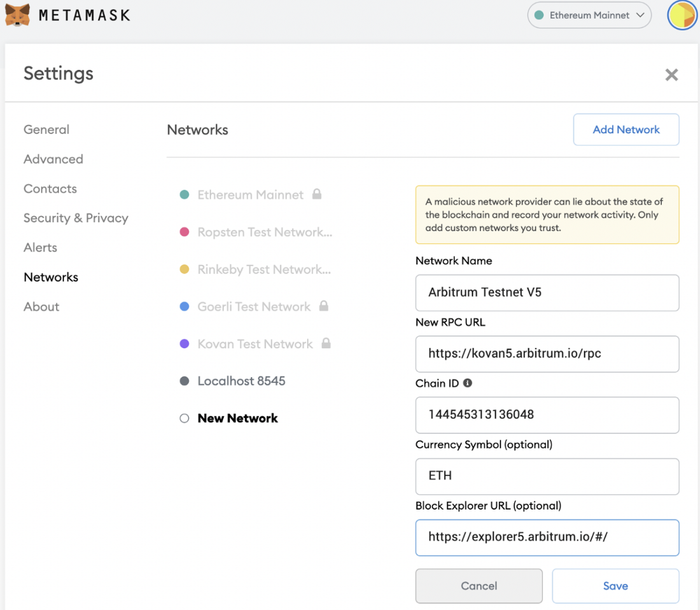This screenshot has height=610, width=700.
Task: Open the account avatar menu
Action: [x=682, y=15]
